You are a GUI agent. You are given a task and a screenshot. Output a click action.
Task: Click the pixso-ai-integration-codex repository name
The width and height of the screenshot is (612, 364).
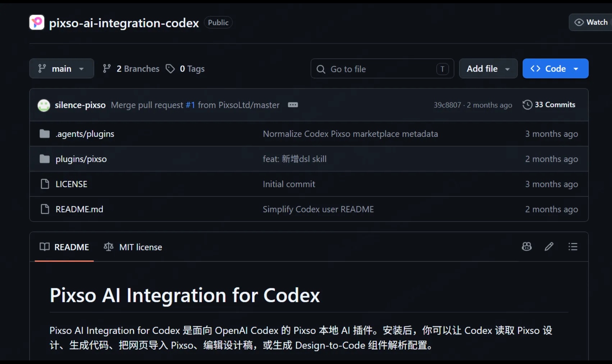pos(124,23)
